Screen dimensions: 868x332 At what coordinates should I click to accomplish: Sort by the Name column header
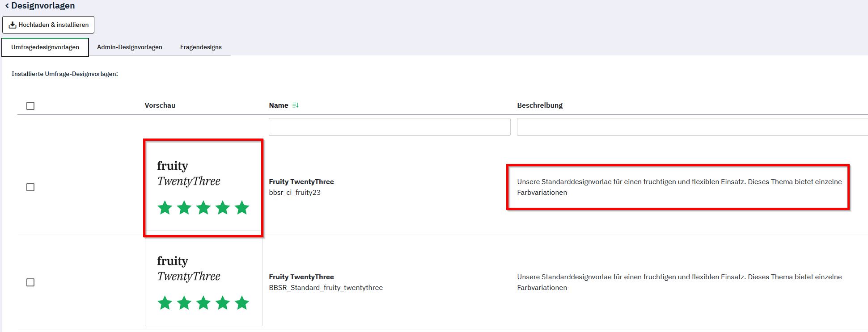278,105
